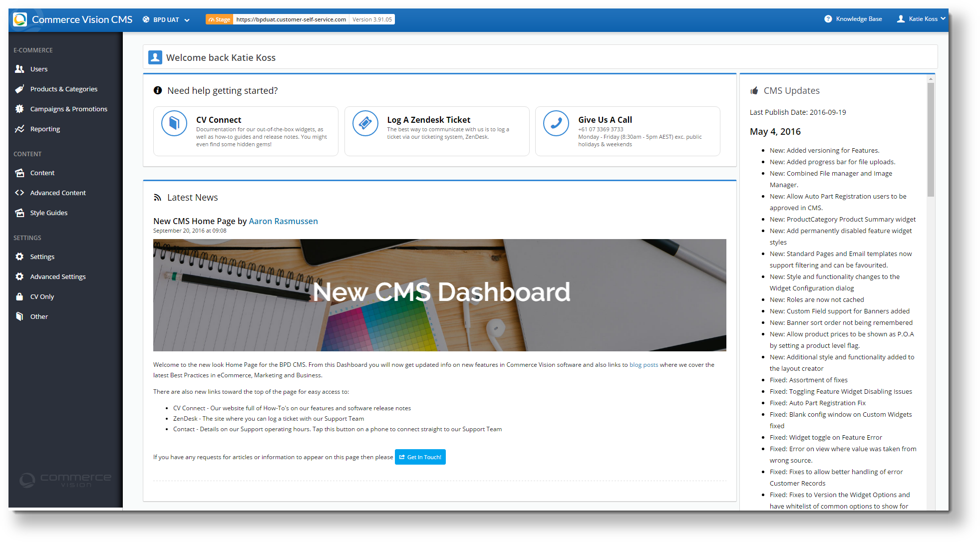980x542 pixels.
Task: Select Style Guides in the sidebar
Action: pyautogui.click(x=49, y=213)
